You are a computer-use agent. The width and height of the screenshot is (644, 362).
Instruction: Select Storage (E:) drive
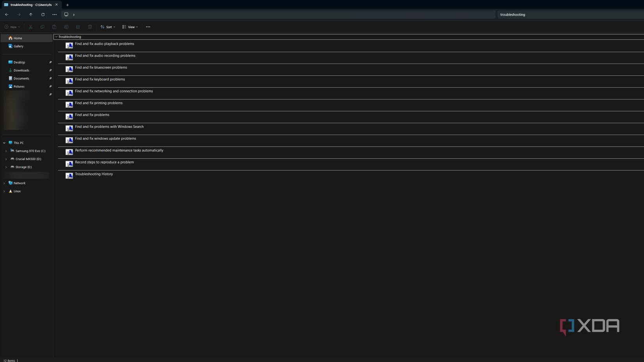pyautogui.click(x=23, y=167)
